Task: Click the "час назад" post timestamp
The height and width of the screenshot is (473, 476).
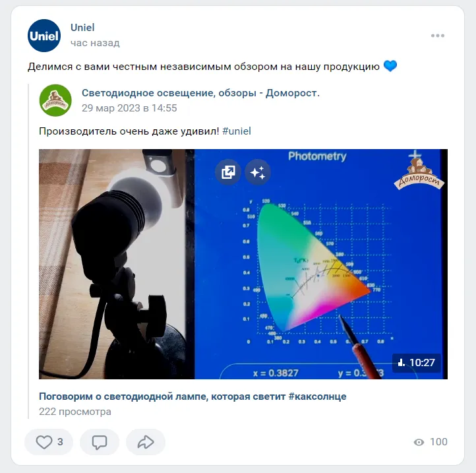Action: pos(95,43)
